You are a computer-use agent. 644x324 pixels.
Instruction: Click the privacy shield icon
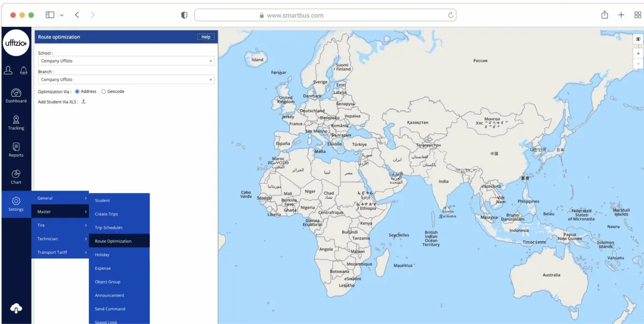point(184,16)
